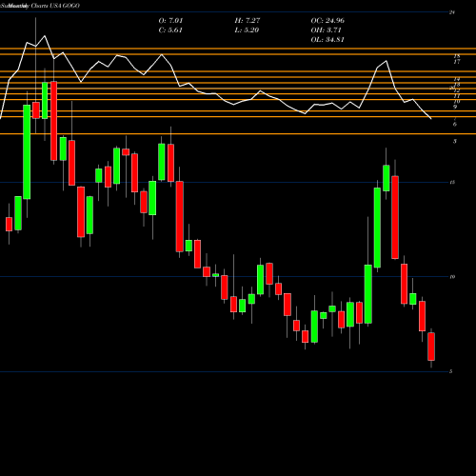Screen dimensions: 476x476
Task: Click the low price value L: 5.20
Action: click(x=247, y=30)
